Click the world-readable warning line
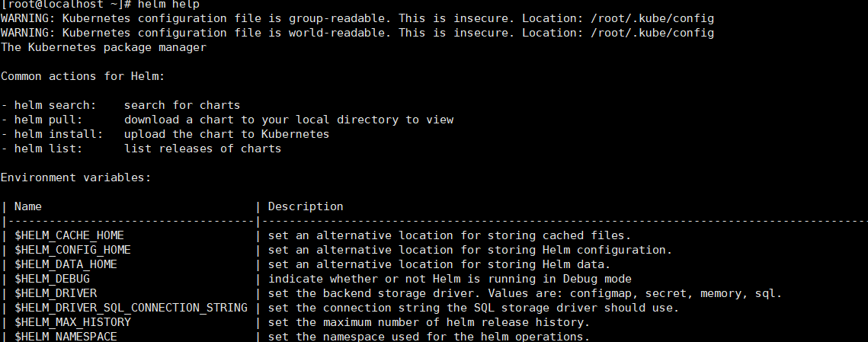Screen dimensions: 868x342 (x=357, y=33)
